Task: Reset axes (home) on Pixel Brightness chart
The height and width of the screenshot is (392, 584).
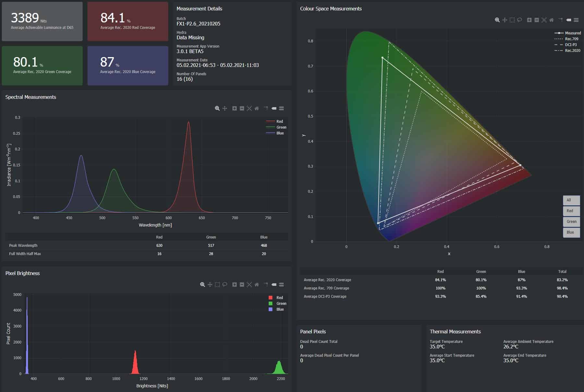Action: (257, 284)
